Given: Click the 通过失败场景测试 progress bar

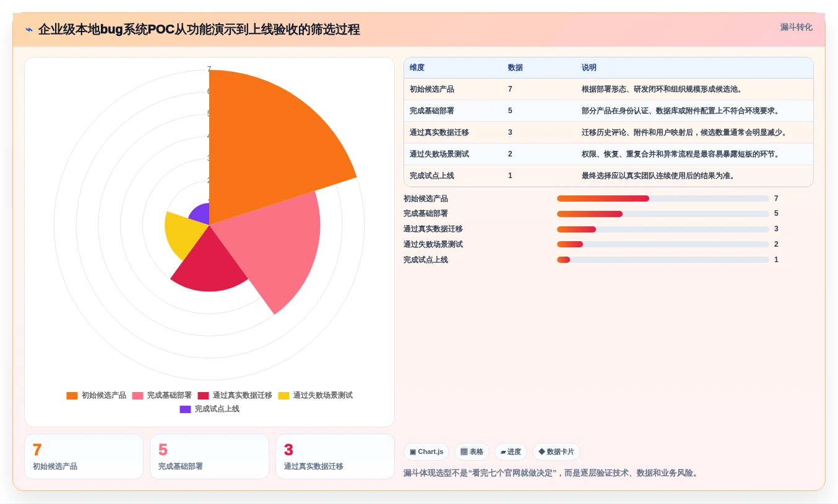Looking at the screenshot, I should [663, 244].
